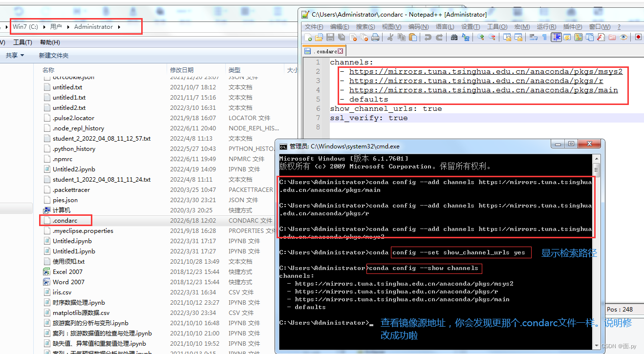Open Find with the binoculars icon

pos(454,37)
